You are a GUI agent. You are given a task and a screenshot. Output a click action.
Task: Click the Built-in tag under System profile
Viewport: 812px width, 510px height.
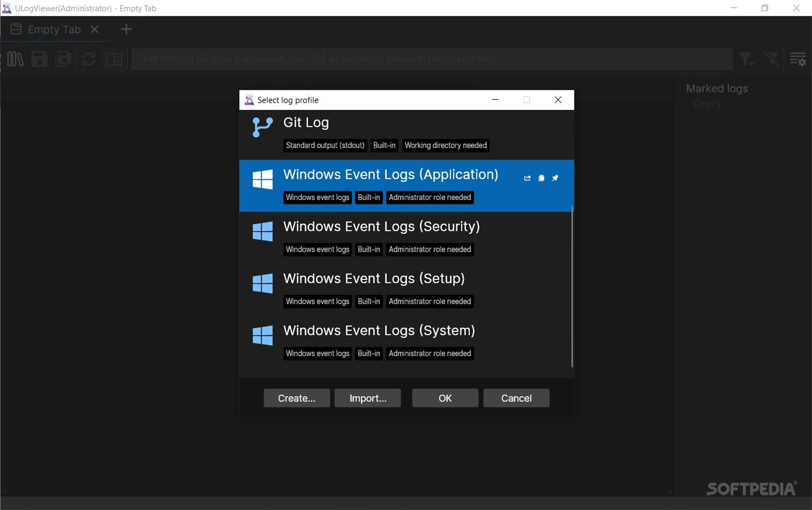(x=369, y=354)
